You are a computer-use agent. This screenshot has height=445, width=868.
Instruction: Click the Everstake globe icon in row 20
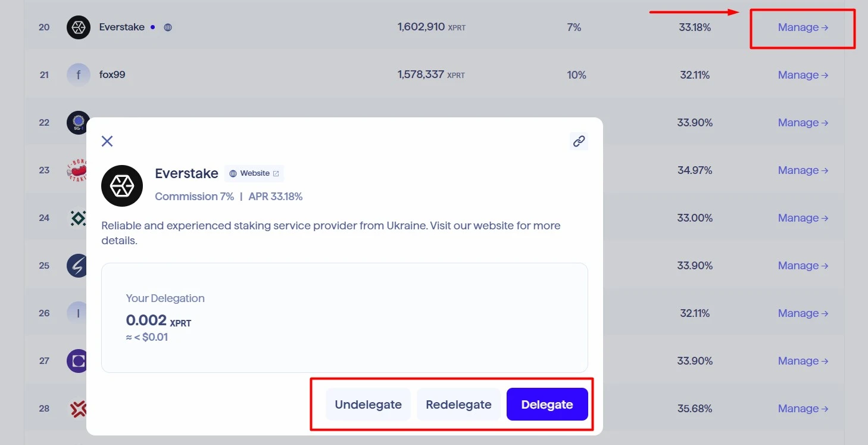[168, 27]
